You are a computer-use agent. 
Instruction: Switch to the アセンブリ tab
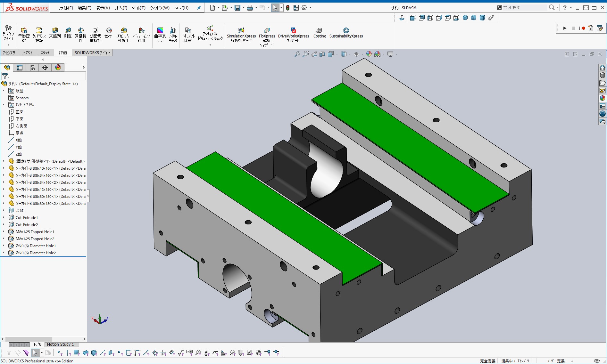tap(9, 53)
